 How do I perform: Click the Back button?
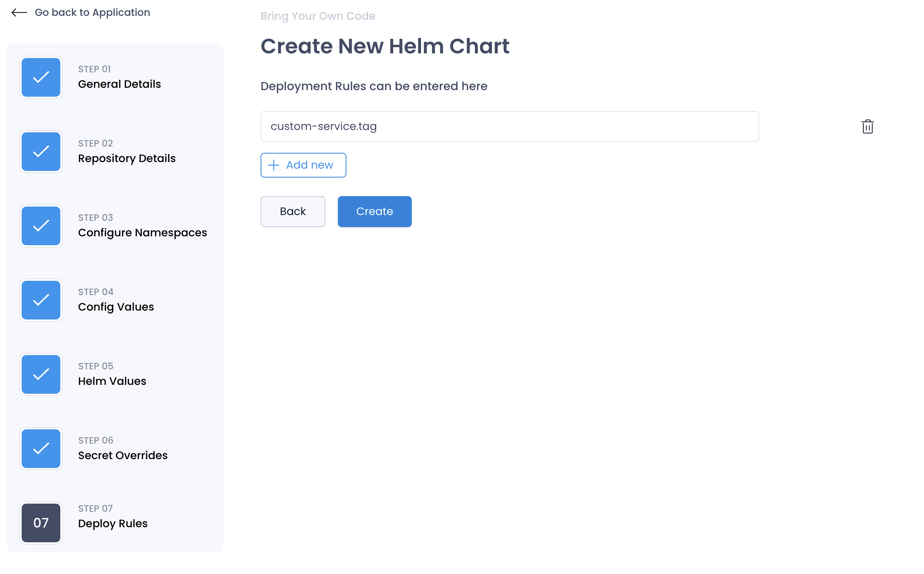[x=293, y=212]
